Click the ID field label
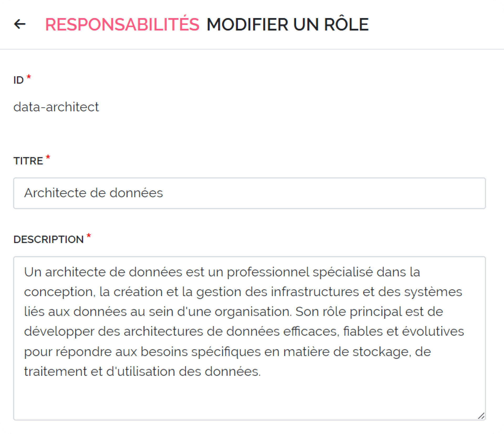This screenshot has height=434, width=504. [x=18, y=80]
